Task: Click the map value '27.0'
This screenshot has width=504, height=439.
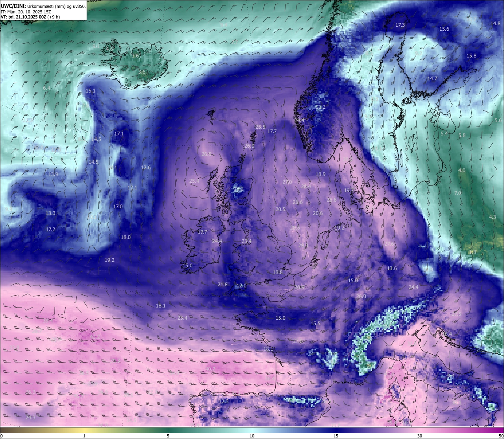Action: point(287,182)
